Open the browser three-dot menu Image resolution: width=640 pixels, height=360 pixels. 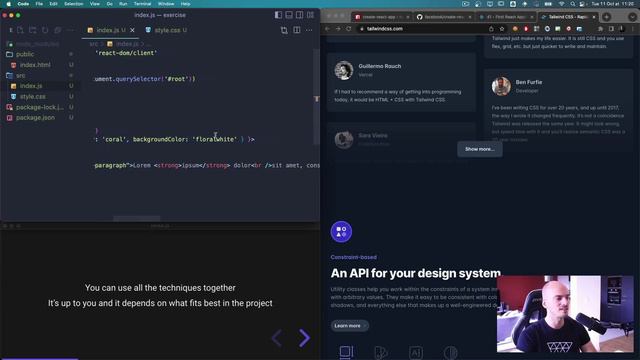pyautogui.click(x=633, y=29)
